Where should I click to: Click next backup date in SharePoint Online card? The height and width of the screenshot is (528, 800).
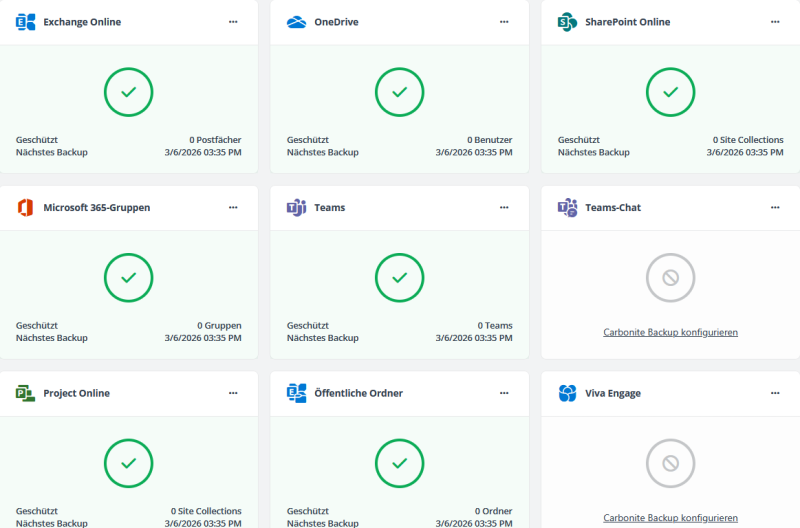point(745,152)
